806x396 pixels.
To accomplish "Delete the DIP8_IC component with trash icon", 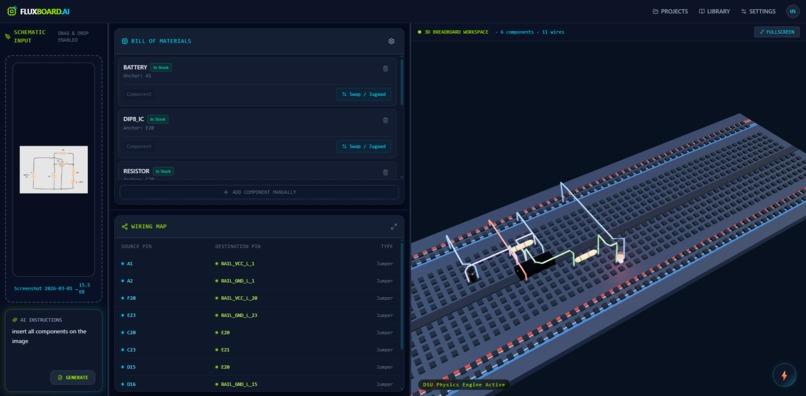I will pos(386,120).
